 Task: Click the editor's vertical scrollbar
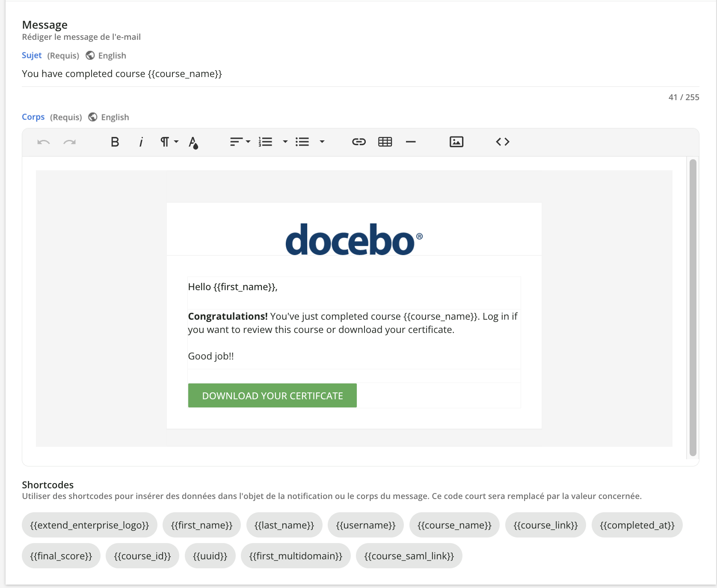[692, 306]
